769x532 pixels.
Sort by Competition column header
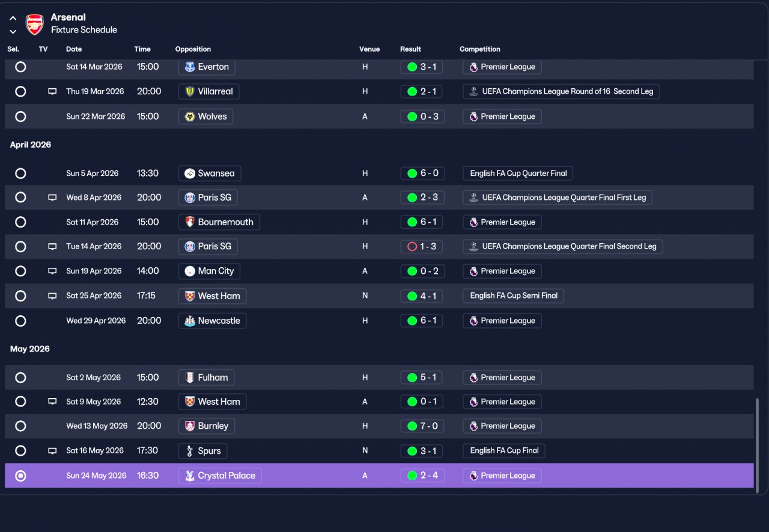(x=479, y=49)
